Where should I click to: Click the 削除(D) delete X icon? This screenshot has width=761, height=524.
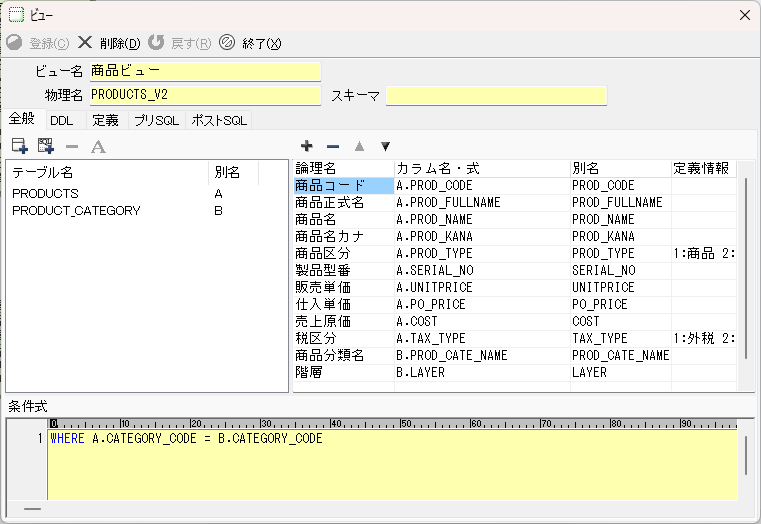point(85,43)
